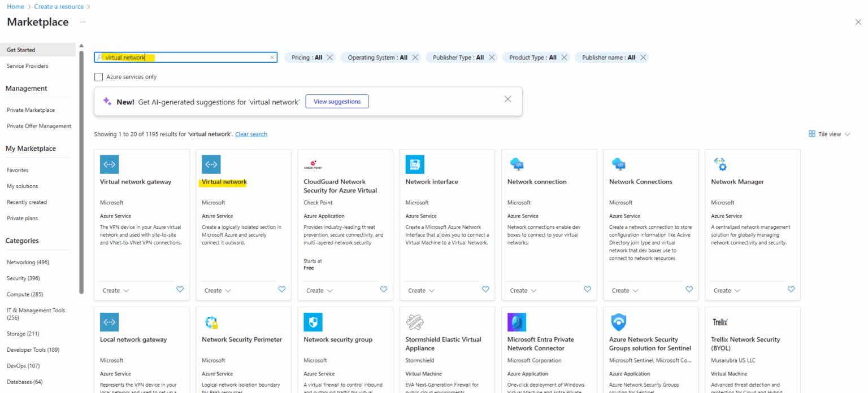The height and width of the screenshot is (393, 868).
Task: Click the sidebar vertical scrollbar
Action: 81,169
